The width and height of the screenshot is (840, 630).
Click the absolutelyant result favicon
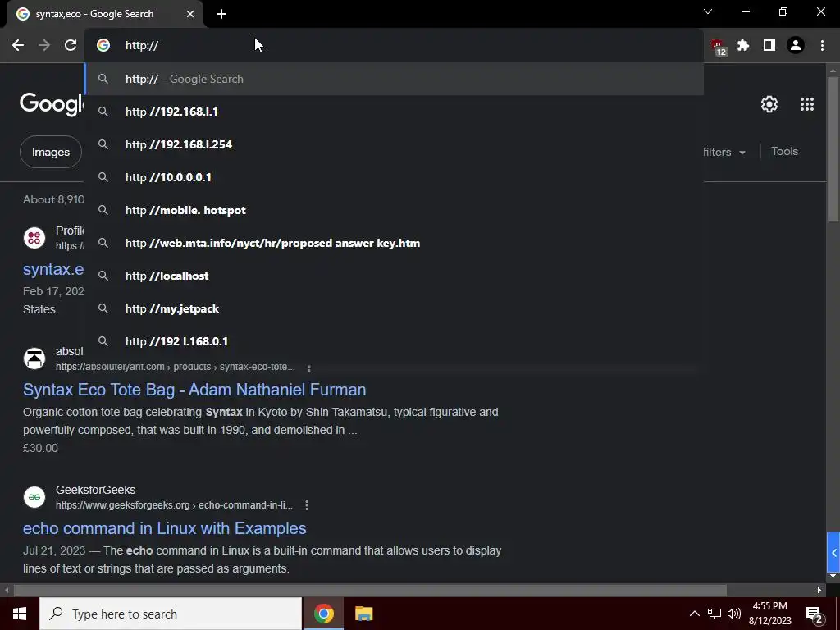pyautogui.click(x=34, y=358)
